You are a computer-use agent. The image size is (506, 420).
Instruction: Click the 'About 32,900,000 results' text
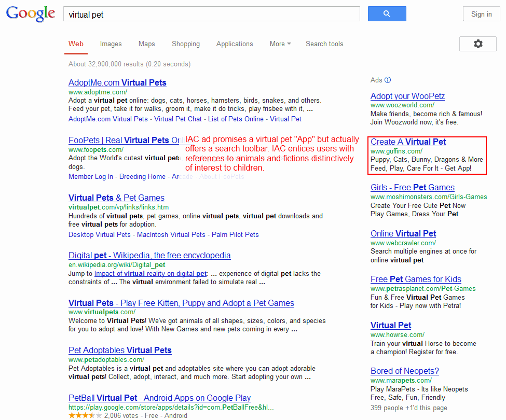tap(129, 64)
